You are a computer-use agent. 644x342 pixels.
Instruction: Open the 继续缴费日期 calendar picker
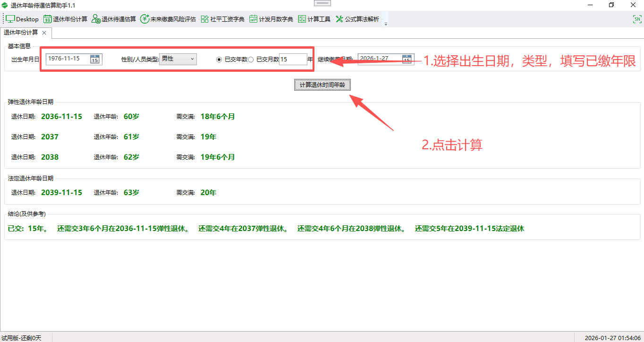(407, 59)
